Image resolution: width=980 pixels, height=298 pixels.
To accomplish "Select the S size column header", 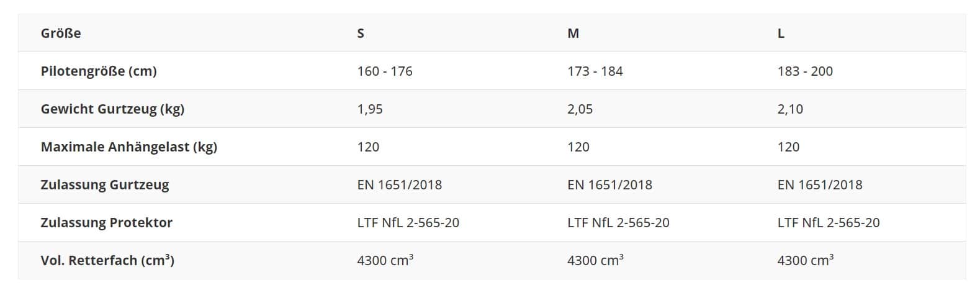I will 361,34.
